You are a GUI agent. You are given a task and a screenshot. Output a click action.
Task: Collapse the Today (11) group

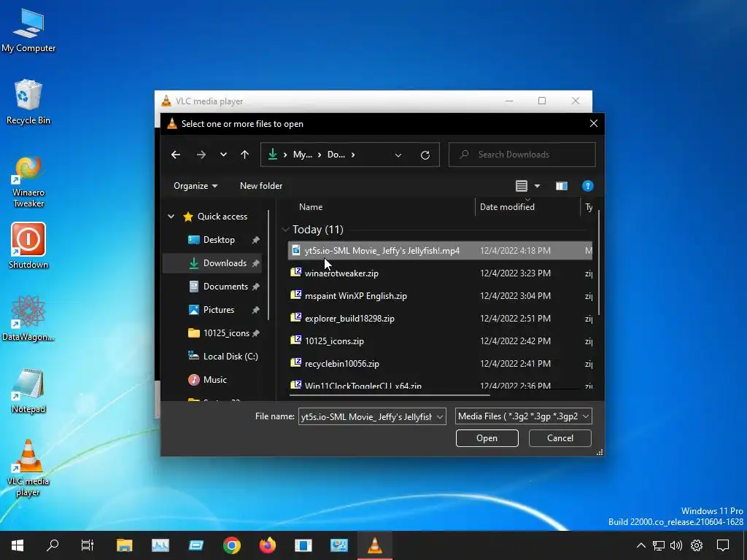285,230
